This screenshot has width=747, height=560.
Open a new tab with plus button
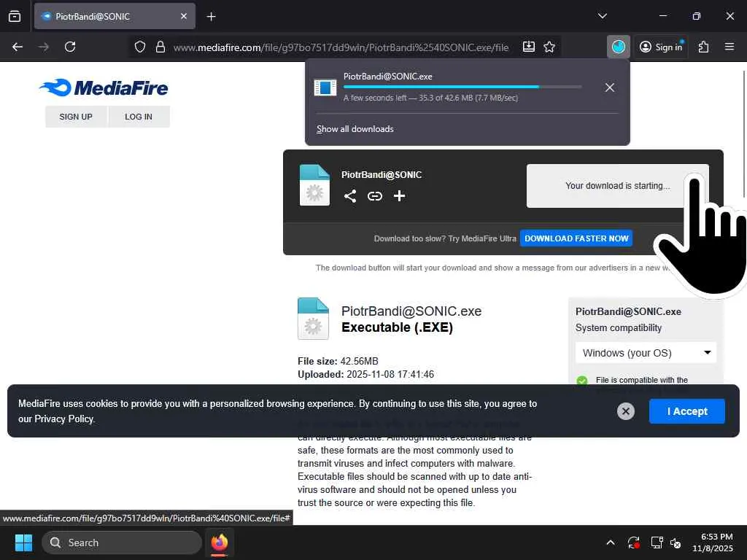[211, 17]
